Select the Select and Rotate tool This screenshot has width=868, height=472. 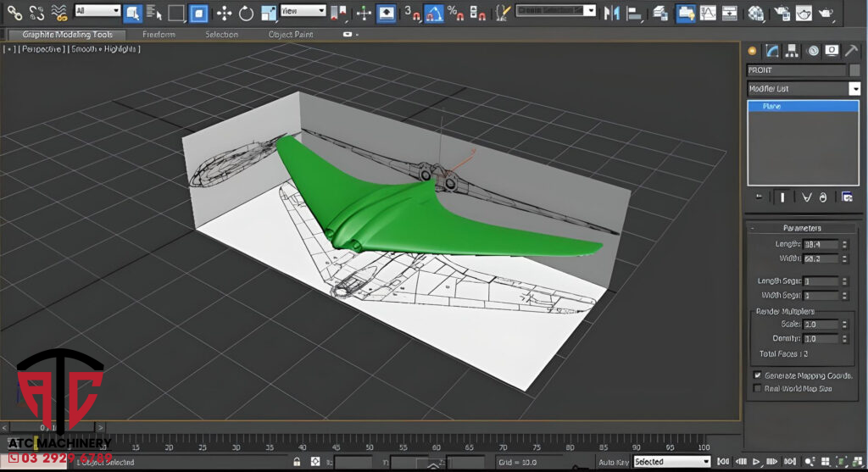[246, 13]
